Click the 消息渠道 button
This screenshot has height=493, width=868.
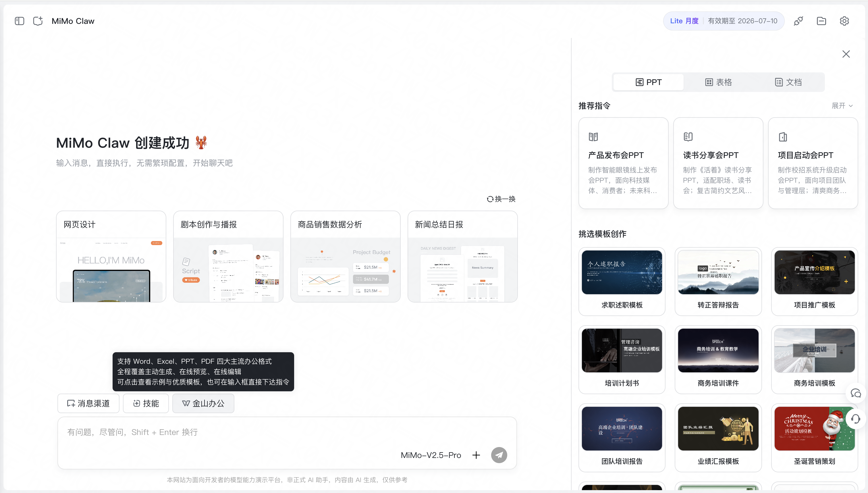click(88, 403)
